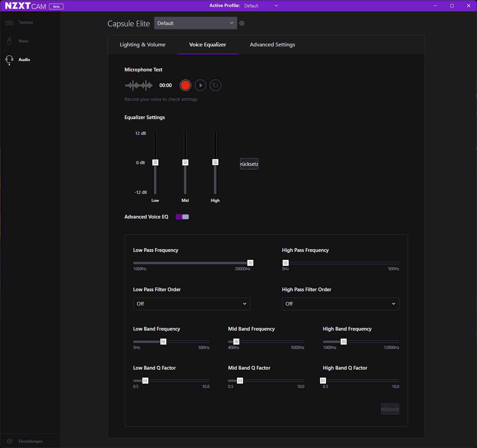Open the Maus mouse section
This screenshot has height=448, width=477.
(30, 41)
